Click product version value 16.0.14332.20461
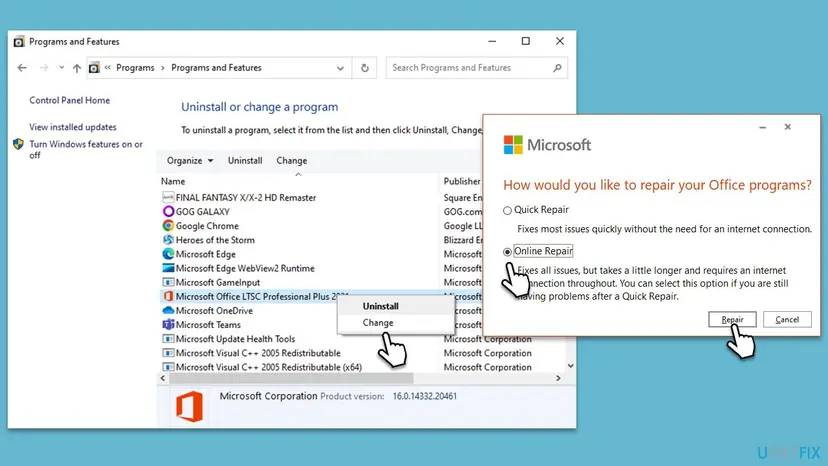The height and width of the screenshot is (466, 828). point(425,396)
